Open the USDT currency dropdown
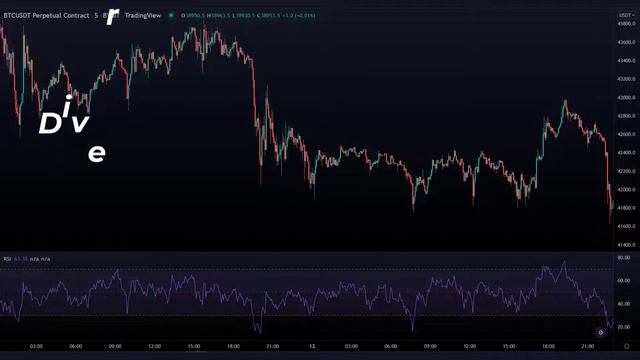This screenshot has height=360, width=640. click(627, 15)
